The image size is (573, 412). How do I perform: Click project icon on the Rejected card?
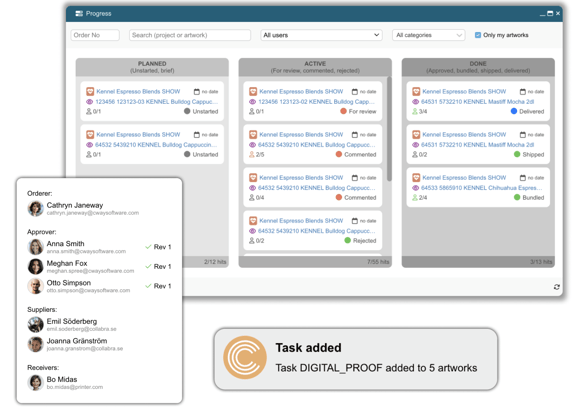coord(253,221)
